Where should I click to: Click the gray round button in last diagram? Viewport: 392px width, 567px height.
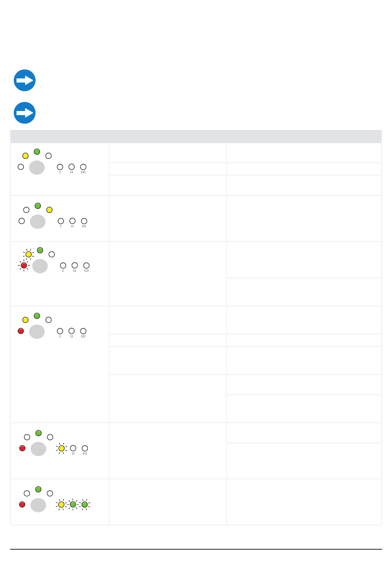[x=38, y=505]
